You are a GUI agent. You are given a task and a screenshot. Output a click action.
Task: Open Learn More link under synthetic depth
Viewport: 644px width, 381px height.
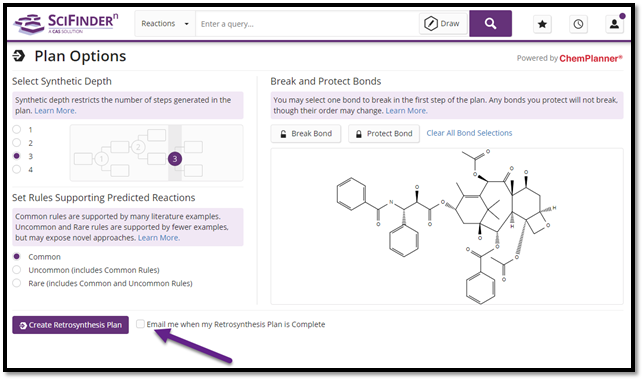(55, 110)
